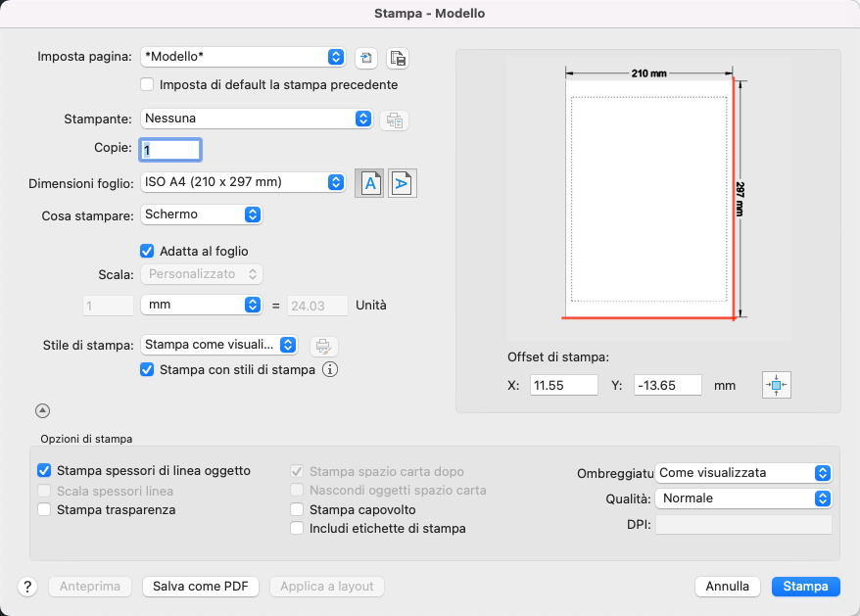The height and width of the screenshot is (616, 860).
Task: Click Salva come PDF button
Action: pos(201,587)
